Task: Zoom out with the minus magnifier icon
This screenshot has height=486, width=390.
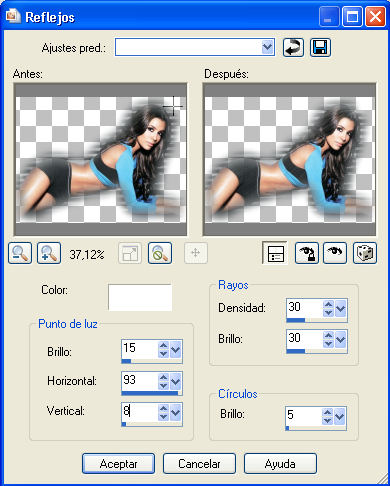Action: coord(20,253)
